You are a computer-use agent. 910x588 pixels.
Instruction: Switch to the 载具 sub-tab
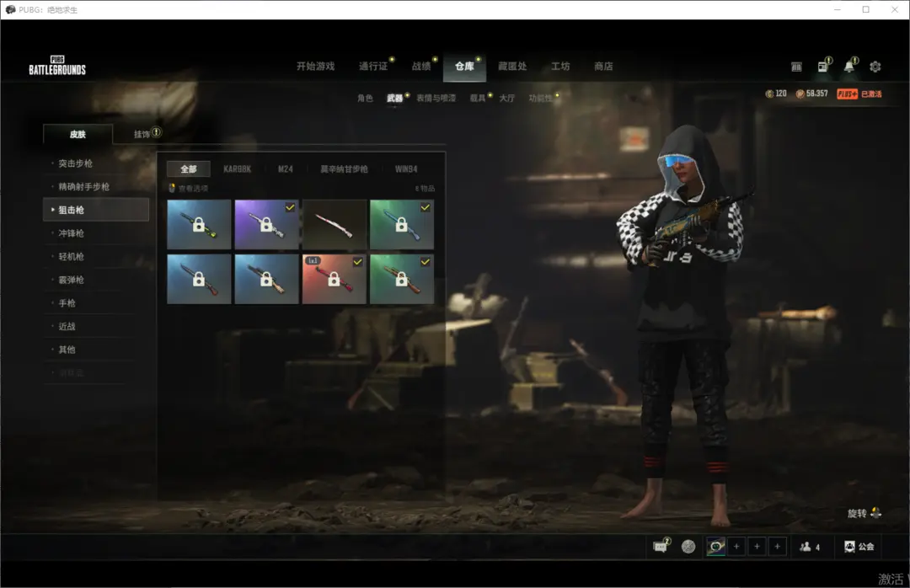(478, 98)
